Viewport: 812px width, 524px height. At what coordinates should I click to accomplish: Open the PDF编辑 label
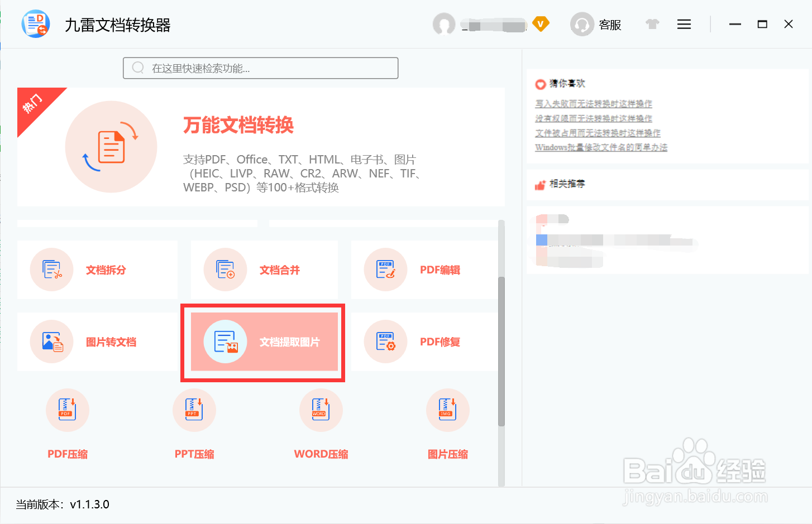440,270
